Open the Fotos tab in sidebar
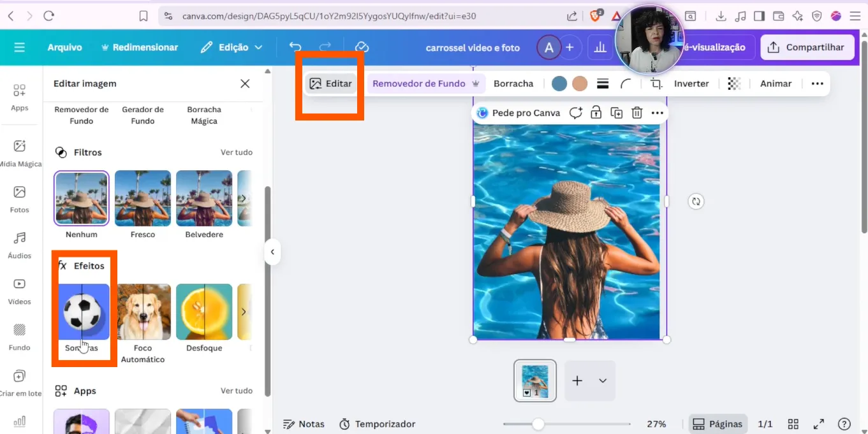Viewport: 868px width, 434px height. pyautogui.click(x=20, y=198)
